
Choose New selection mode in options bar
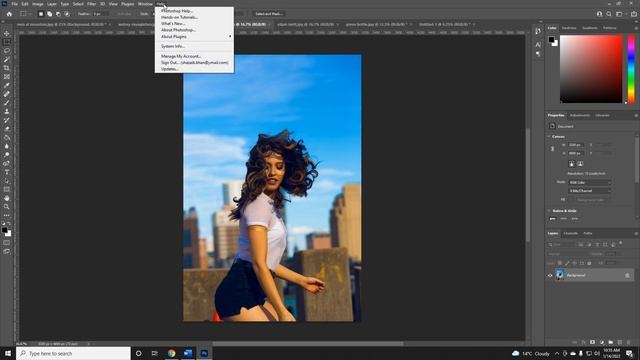(x=41, y=14)
